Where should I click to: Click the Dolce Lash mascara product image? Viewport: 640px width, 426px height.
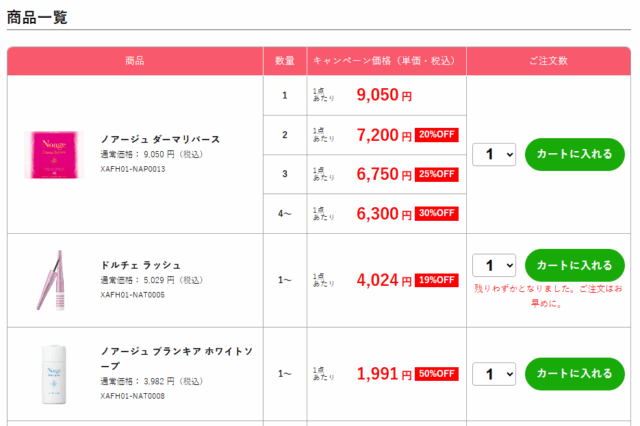click(50, 279)
